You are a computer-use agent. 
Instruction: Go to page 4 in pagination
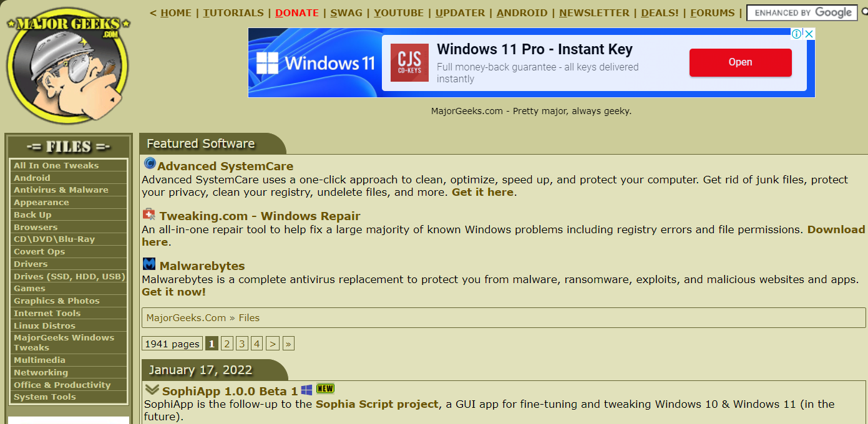point(257,344)
